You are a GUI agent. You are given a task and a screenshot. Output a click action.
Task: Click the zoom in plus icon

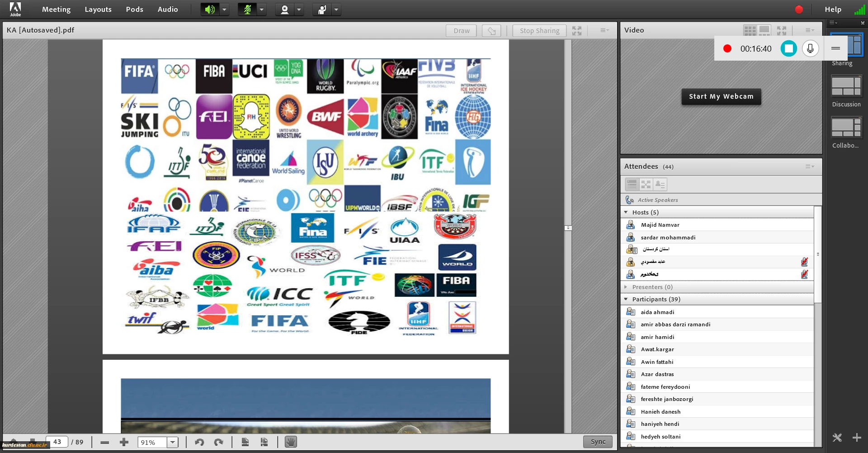[124, 442]
